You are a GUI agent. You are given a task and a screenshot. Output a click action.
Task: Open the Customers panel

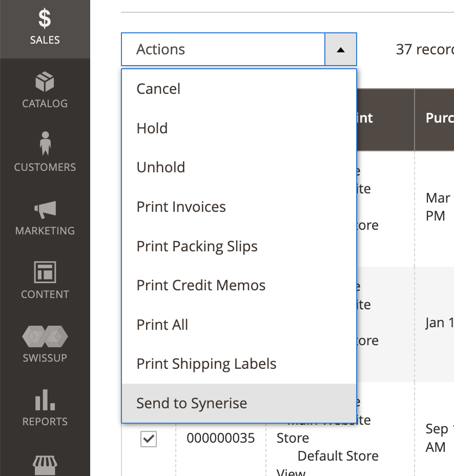pos(45,154)
